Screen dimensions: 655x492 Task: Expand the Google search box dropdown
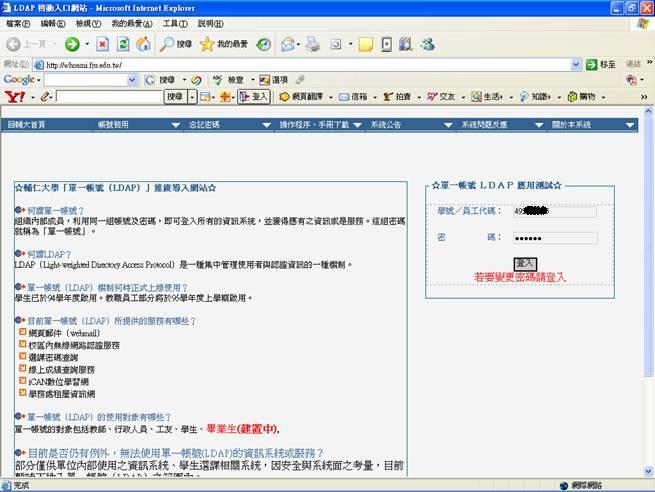pos(132,80)
